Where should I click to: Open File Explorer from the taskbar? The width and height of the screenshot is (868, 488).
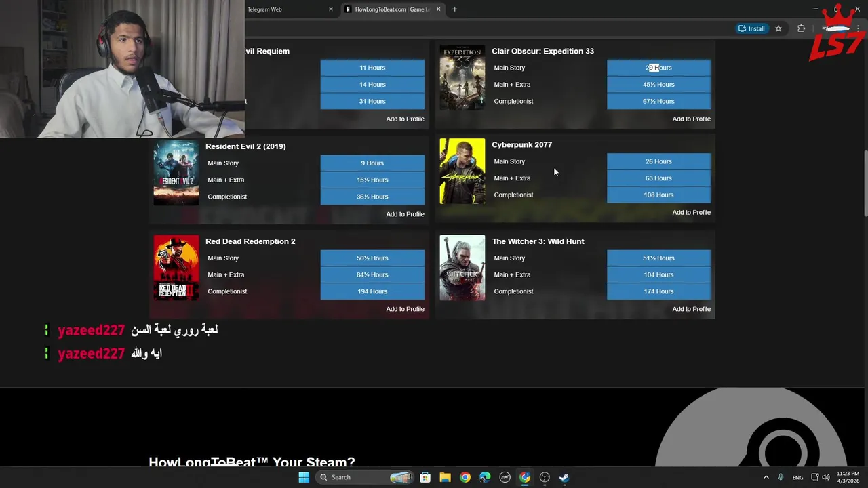pos(445,477)
